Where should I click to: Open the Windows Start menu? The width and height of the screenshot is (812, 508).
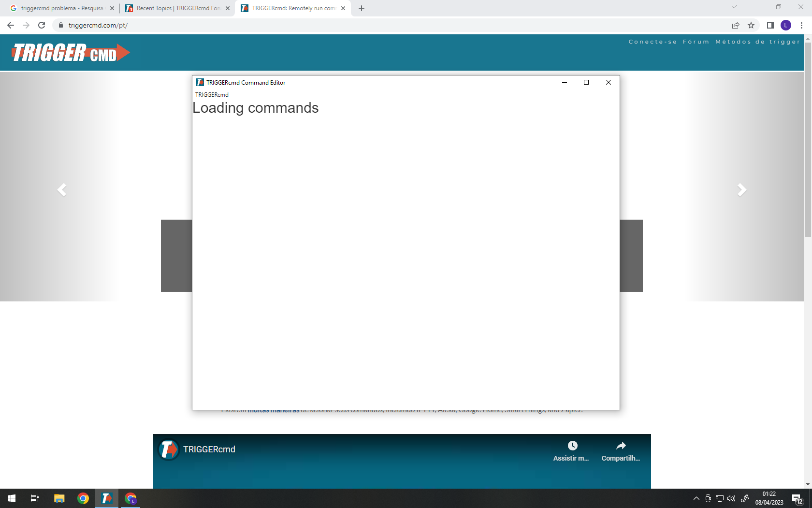coord(12,498)
